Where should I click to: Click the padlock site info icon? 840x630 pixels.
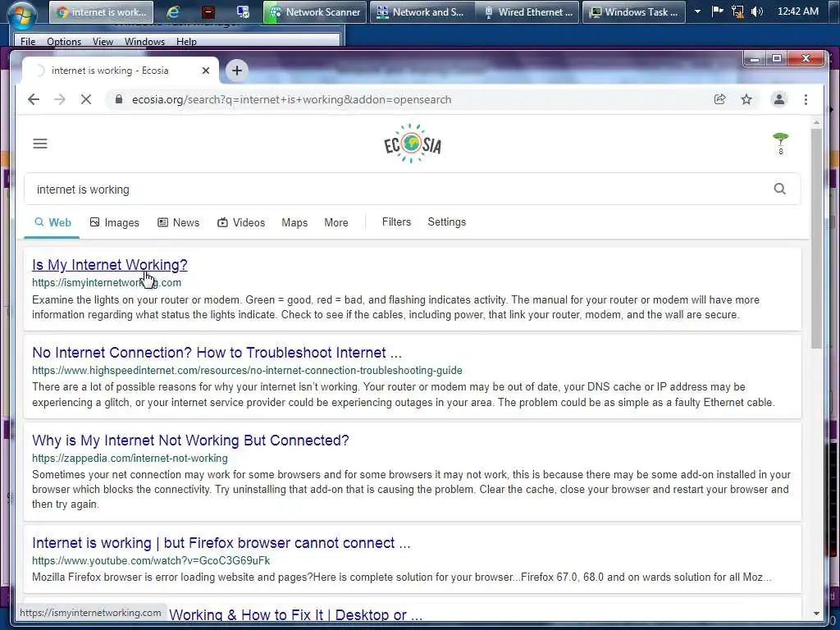point(119,99)
